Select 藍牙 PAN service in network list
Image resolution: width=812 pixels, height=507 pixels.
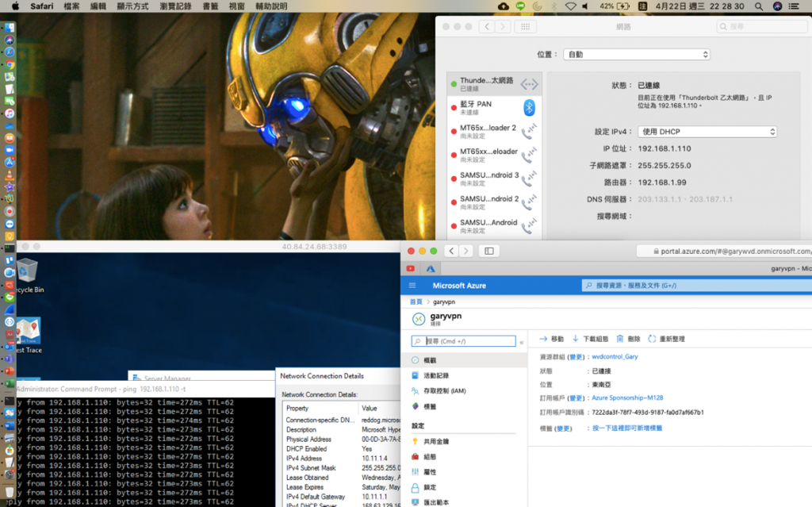[x=495, y=108]
